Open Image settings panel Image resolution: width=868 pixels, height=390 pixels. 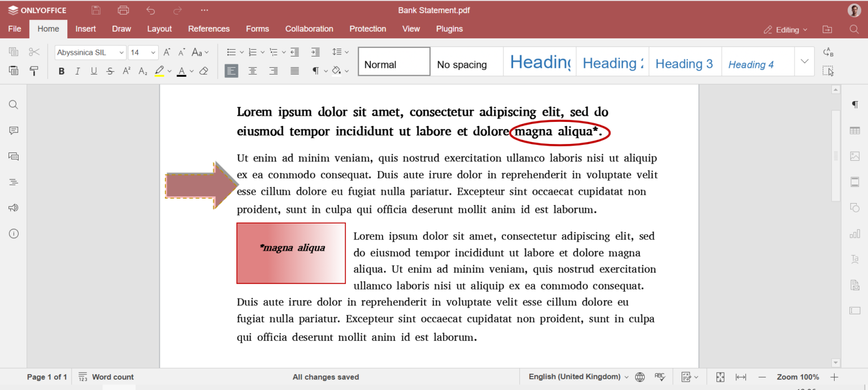point(854,156)
